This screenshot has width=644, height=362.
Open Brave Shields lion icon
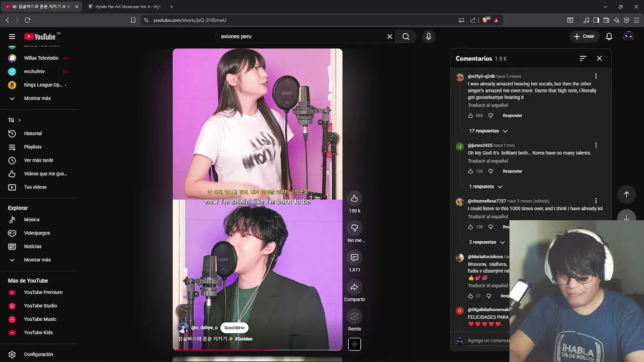click(486, 20)
